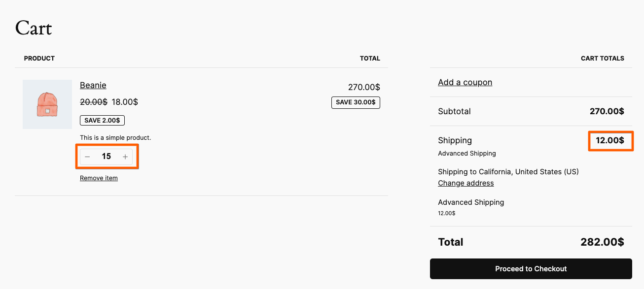Proceed to Checkout

click(x=531, y=269)
